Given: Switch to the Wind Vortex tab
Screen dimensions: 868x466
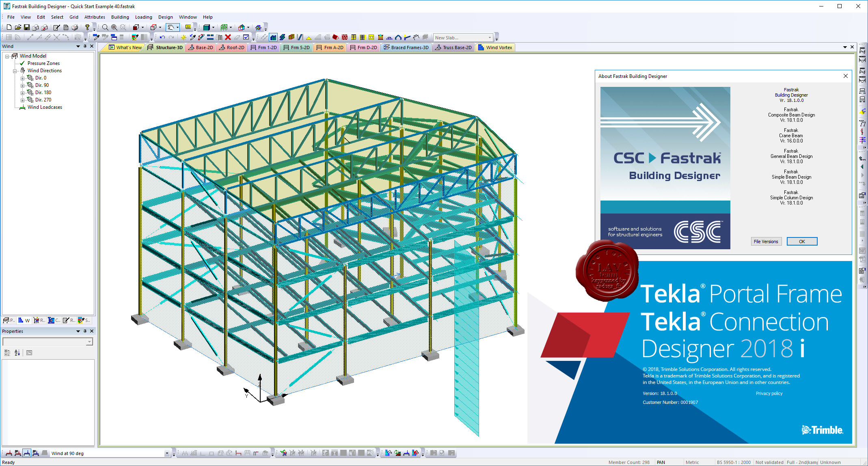Looking at the screenshot, I should point(495,47).
